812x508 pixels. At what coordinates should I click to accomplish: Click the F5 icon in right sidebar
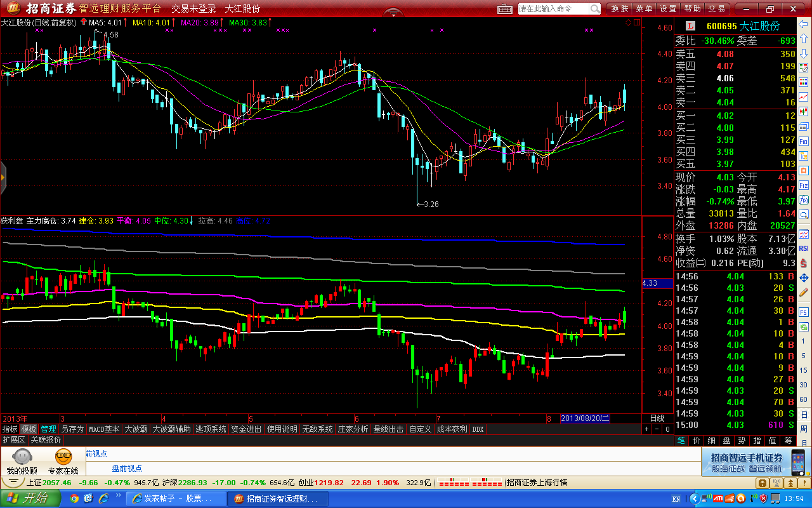[803, 312]
